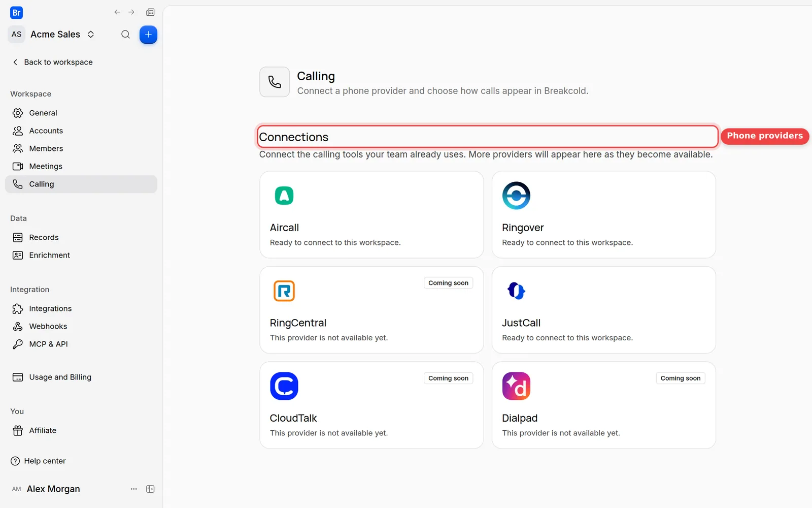Return via Back to workspace link

(x=52, y=62)
